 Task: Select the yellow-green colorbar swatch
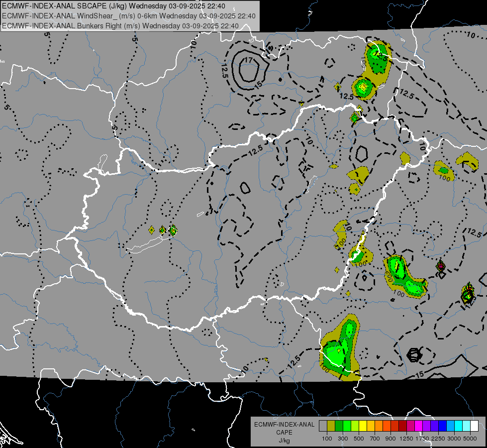point(355,426)
